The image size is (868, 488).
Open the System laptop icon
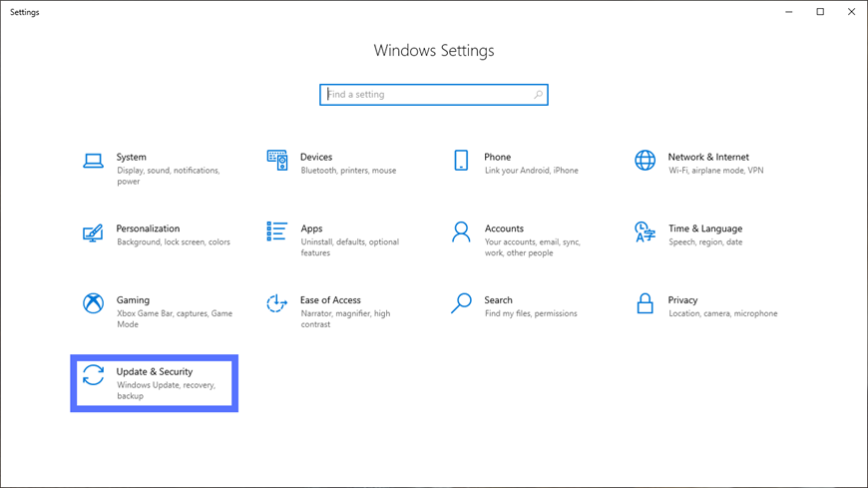click(93, 161)
